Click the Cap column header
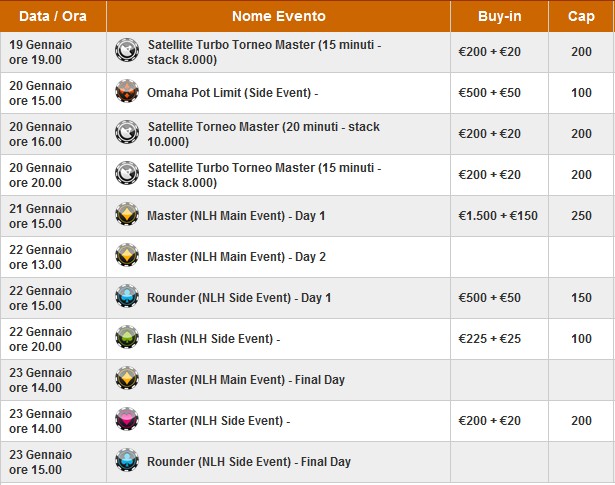 (x=580, y=16)
